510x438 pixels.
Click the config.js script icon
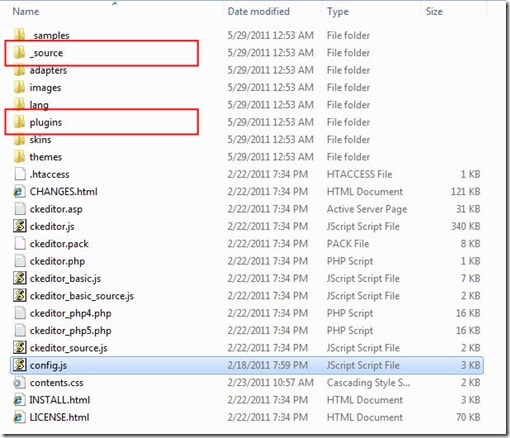pos(20,365)
